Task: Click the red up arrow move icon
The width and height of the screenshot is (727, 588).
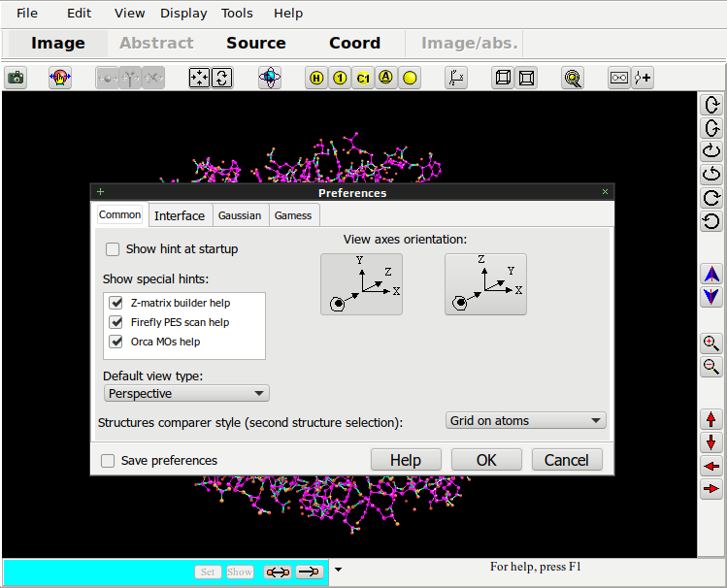Action: click(x=711, y=419)
